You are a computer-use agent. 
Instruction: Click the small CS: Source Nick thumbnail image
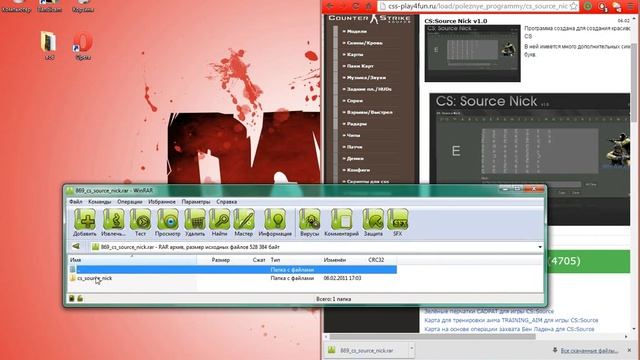472,53
